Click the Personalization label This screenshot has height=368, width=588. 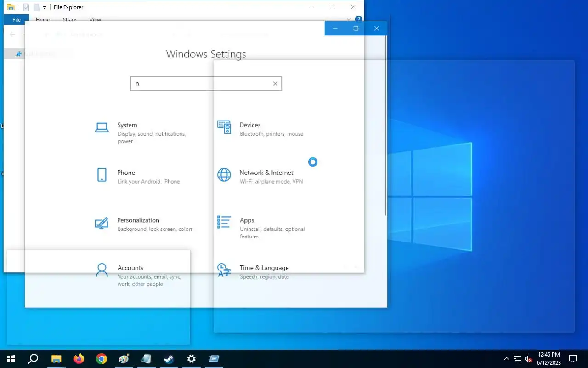click(x=138, y=220)
